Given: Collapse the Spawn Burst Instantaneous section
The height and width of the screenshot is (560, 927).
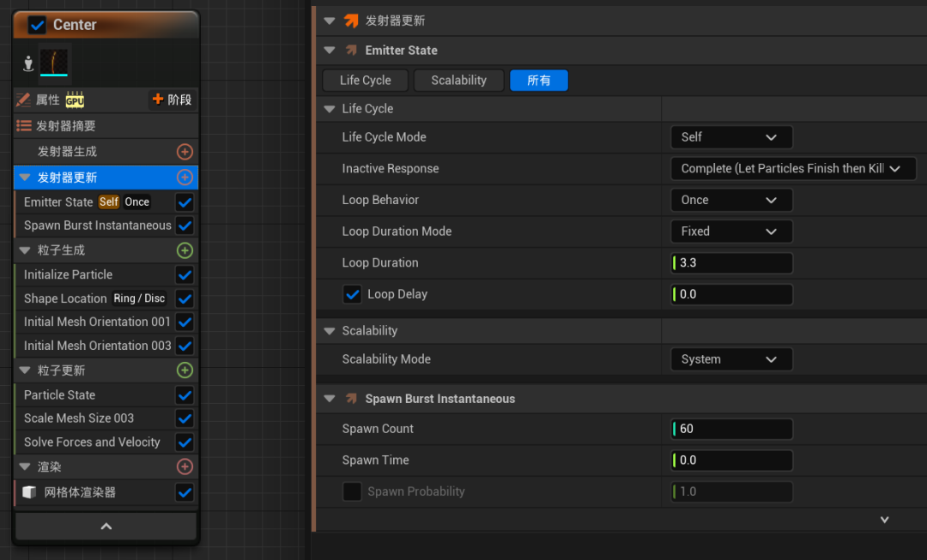Looking at the screenshot, I should point(330,399).
